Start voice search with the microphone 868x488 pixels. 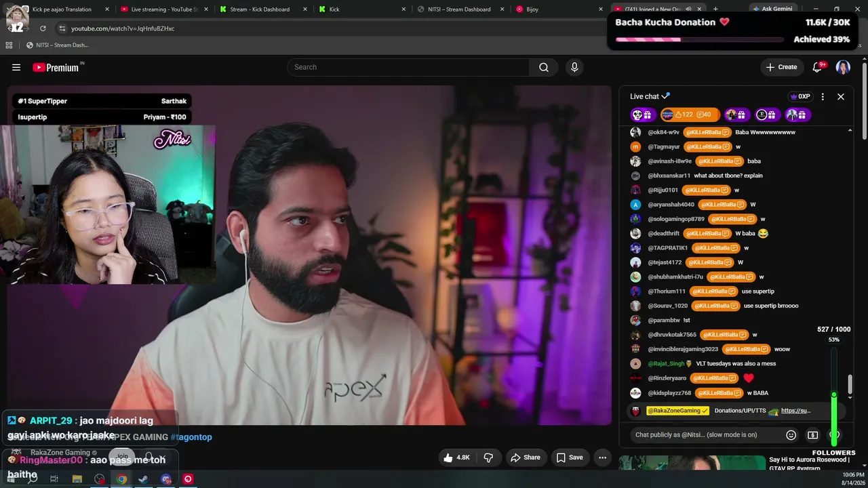coord(574,67)
